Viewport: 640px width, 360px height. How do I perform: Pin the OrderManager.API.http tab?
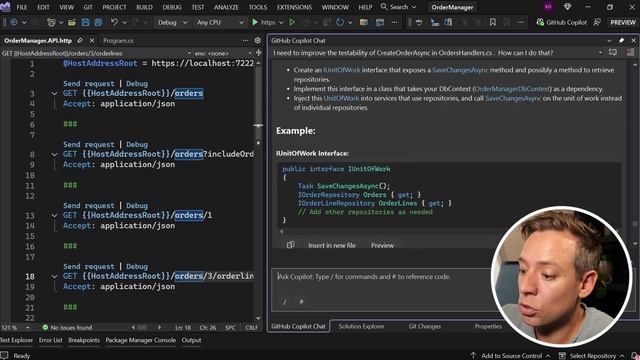tap(80, 40)
